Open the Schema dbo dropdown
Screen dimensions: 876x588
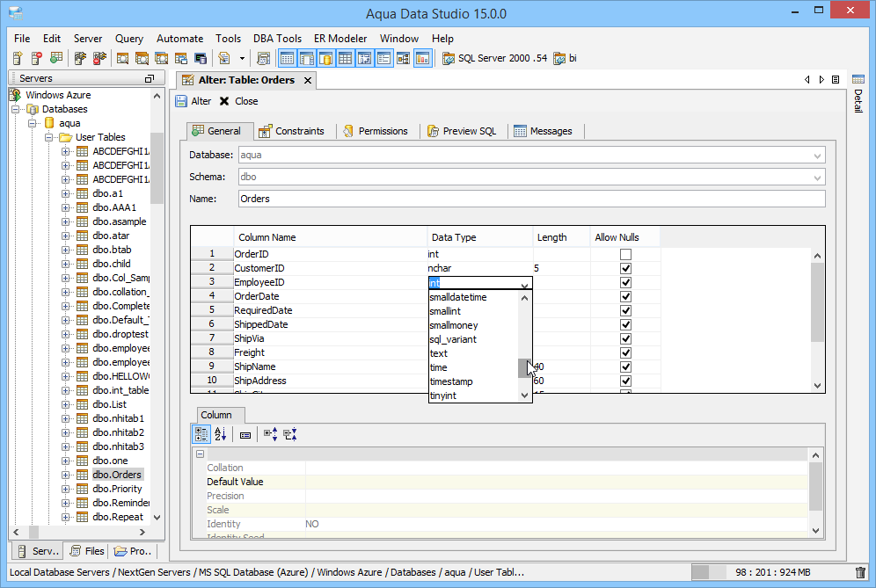click(x=817, y=178)
